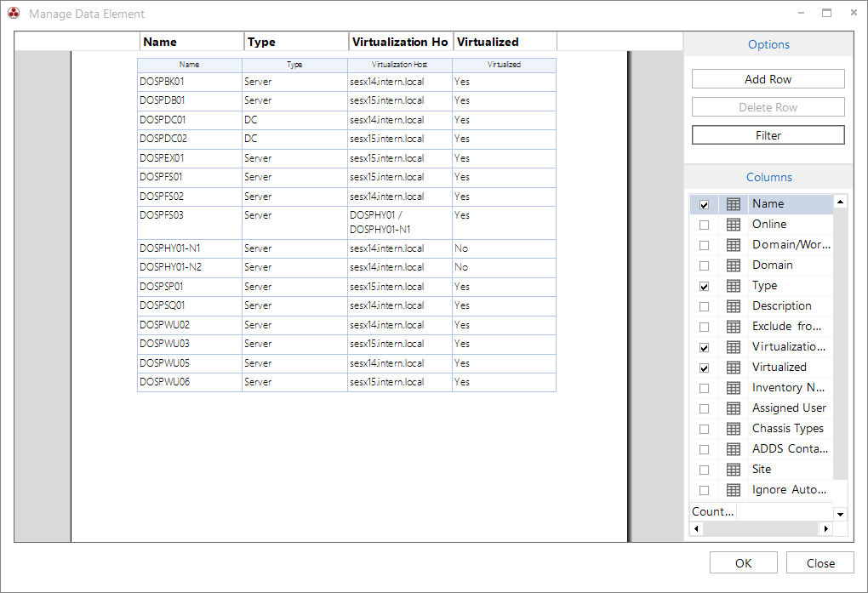Click the horizontal scroll left arrow

696,529
